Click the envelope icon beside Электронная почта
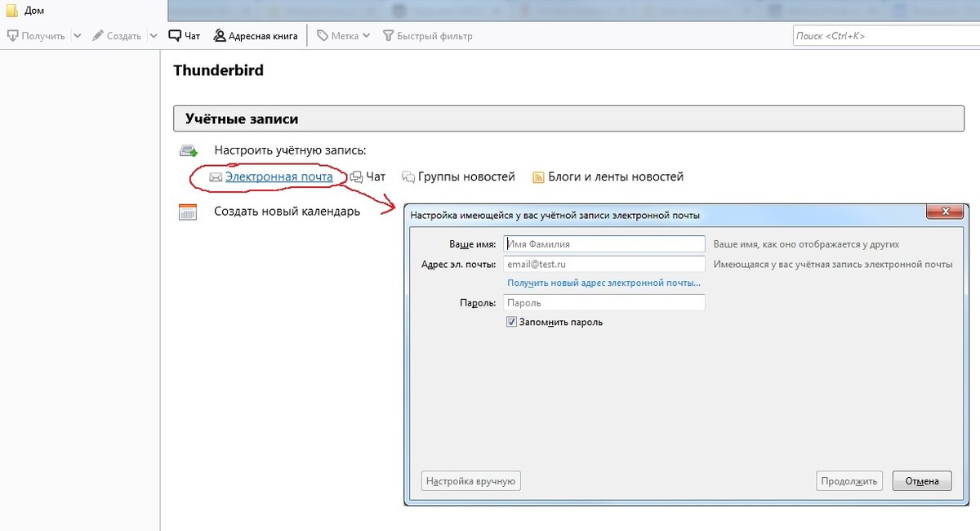 [216, 176]
